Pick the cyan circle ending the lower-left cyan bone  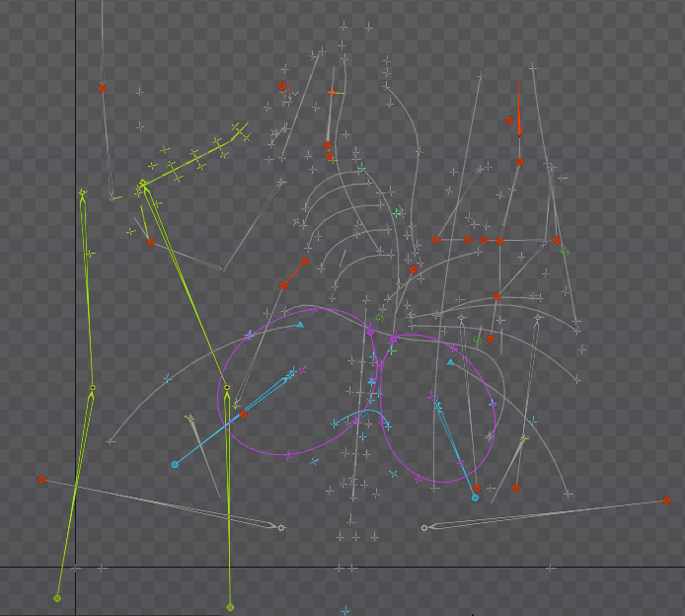point(175,464)
